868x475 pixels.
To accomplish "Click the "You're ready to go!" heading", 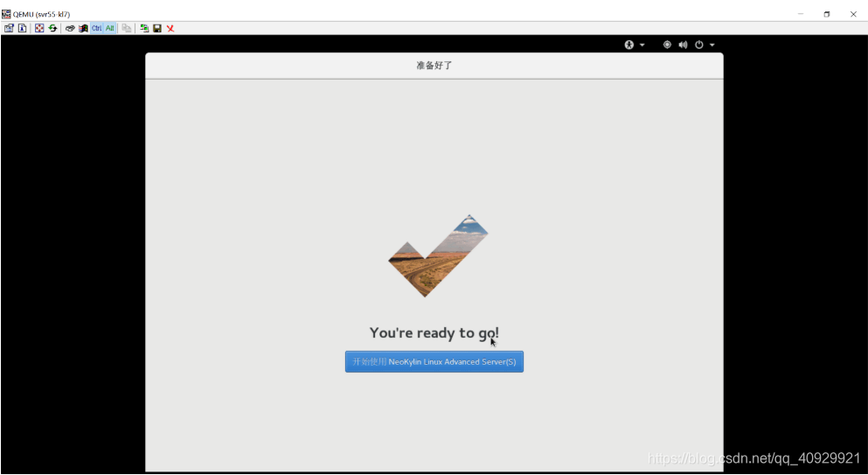I will coord(434,332).
